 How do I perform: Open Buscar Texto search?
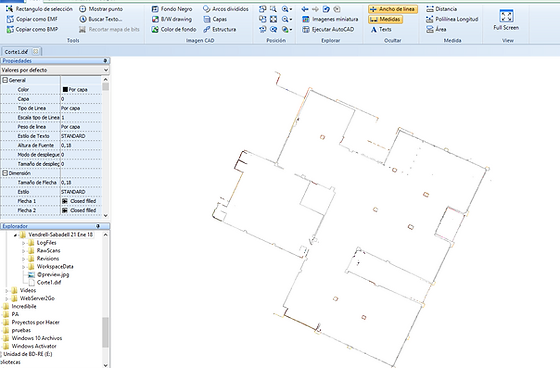point(101,19)
